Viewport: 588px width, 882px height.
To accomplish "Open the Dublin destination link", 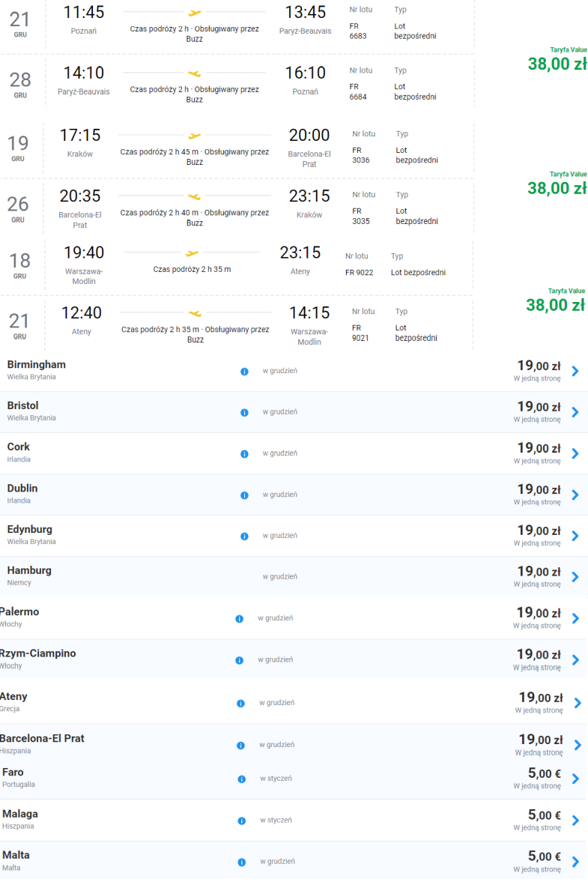I will (x=22, y=489).
